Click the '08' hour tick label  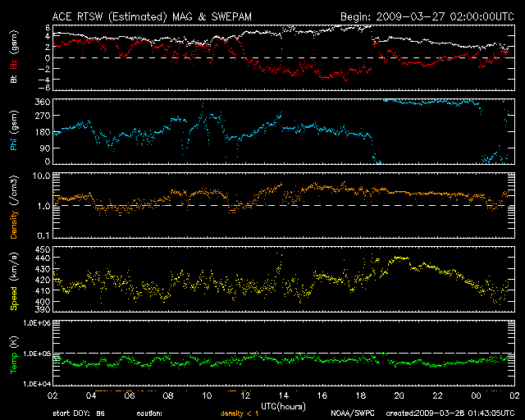[x=168, y=396]
